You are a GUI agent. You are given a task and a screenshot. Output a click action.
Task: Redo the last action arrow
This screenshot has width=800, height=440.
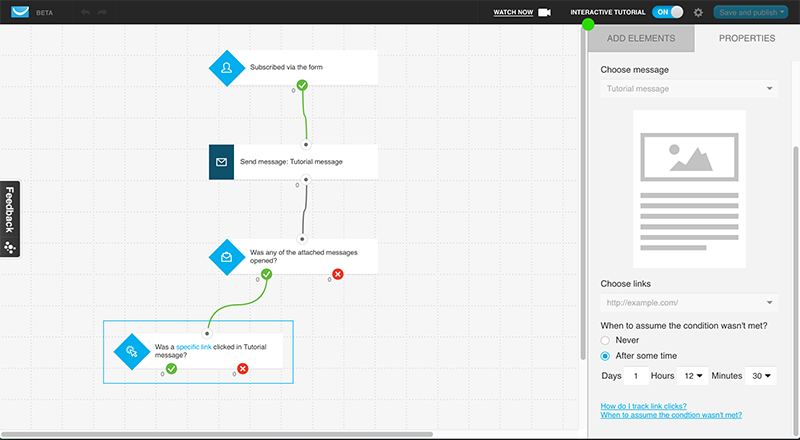(102, 12)
